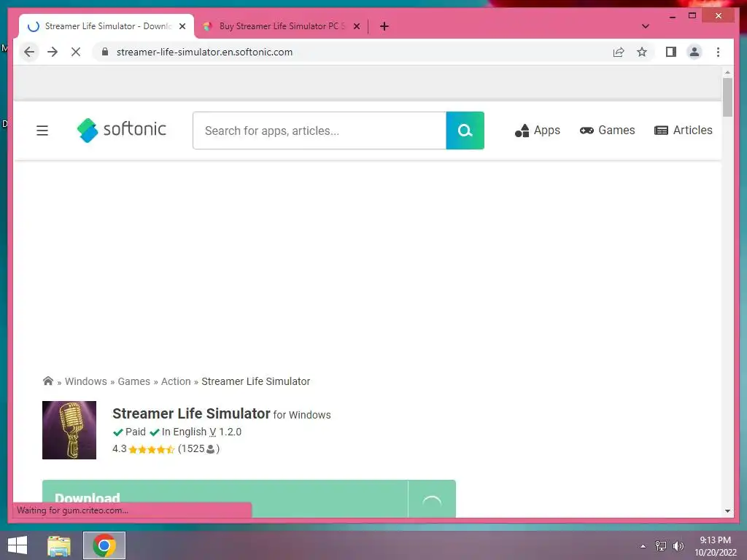Close the Streamer Life Simulator Download tab
The height and width of the screenshot is (560, 747).
click(182, 26)
